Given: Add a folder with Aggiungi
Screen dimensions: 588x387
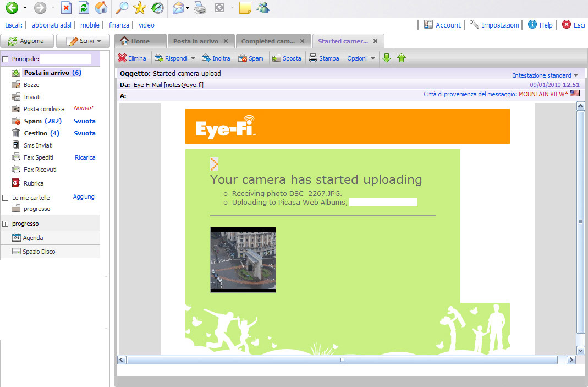Looking at the screenshot, I should pyautogui.click(x=84, y=197).
